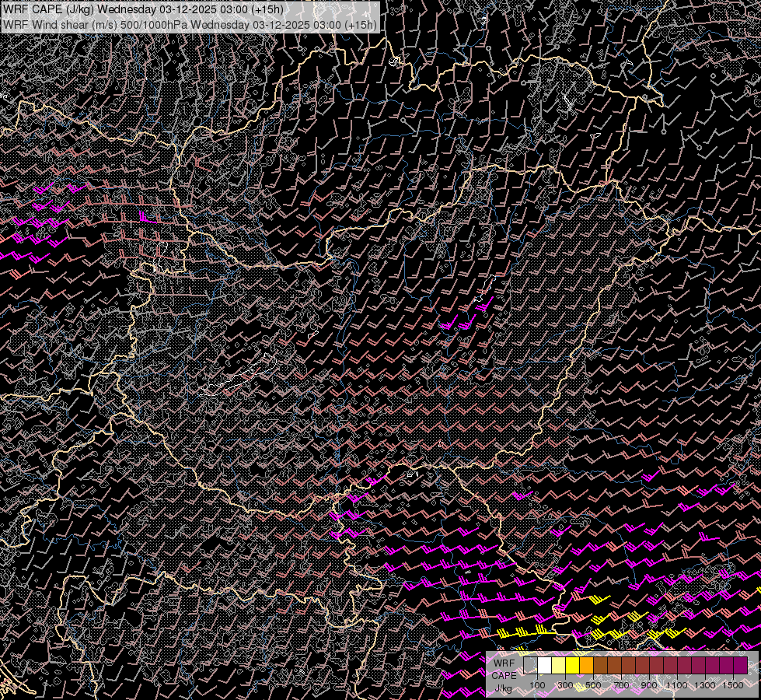Select the last dark purple legend swatch
Viewport: 761px width, 700px height.
(x=740, y=666)
